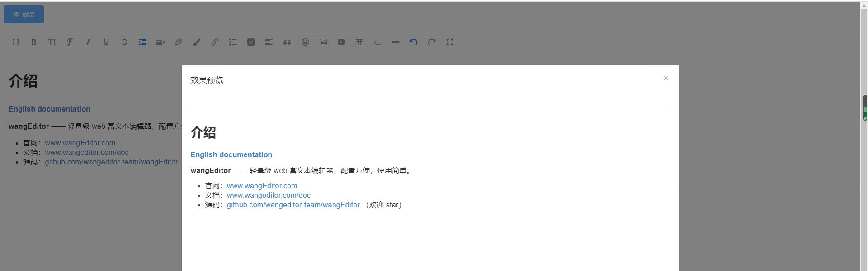
Task: Insert a horizontal divider line via toolbar
Action: [x=396, y=42]
